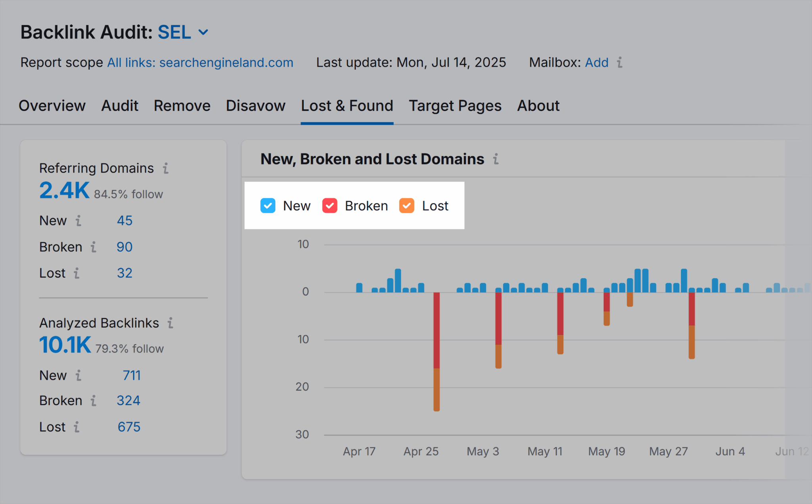
Task: Click the Analyzed Backlinks info icon
Action: [170, 323]
